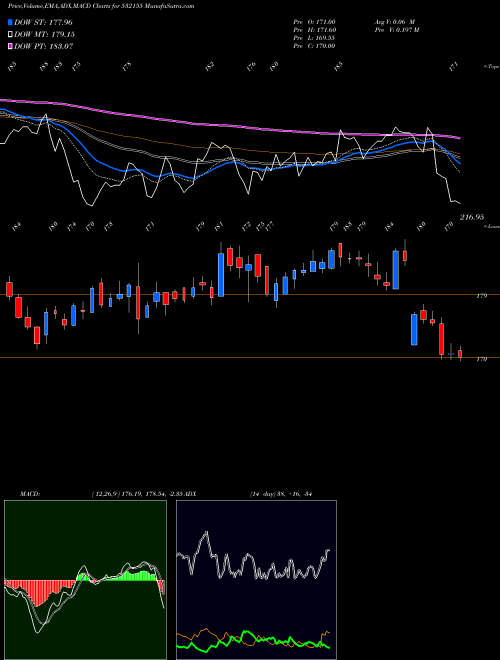Select the 'DOW PT: 183.07' legend label

44,46
